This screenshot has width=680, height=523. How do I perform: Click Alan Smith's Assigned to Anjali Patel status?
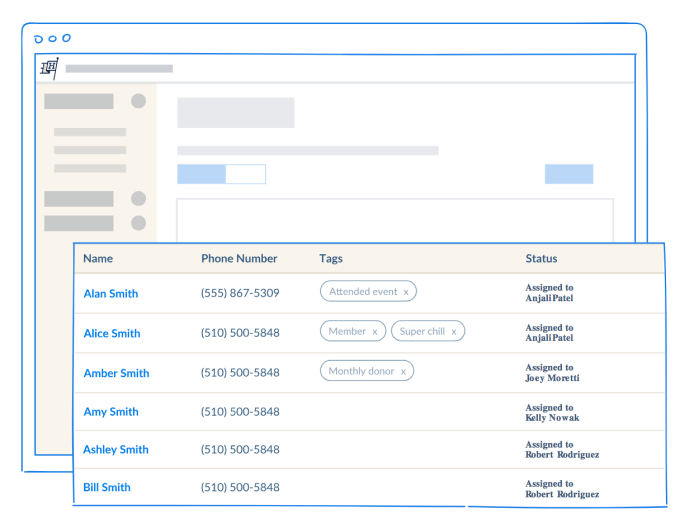549,293
